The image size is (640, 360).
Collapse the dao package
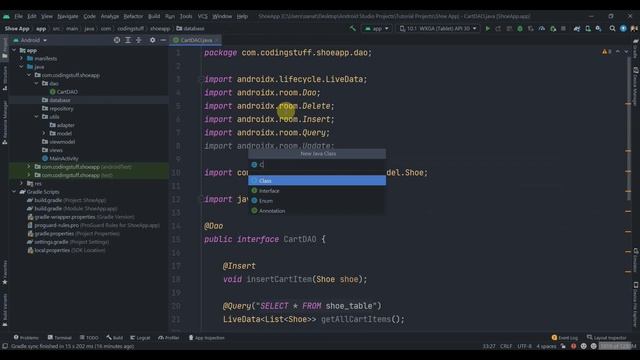point(36,83)
